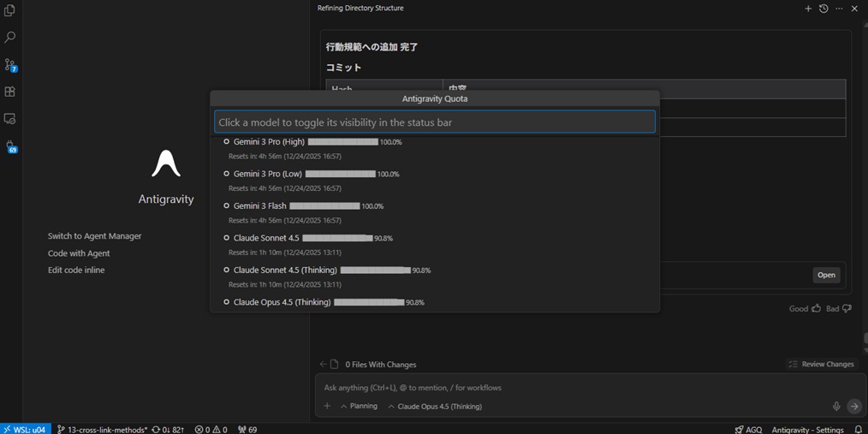Open the Claude Opus 4.5 (Thinking) model selector
This screenshot has height=434, width=868.
pos(435,407)
